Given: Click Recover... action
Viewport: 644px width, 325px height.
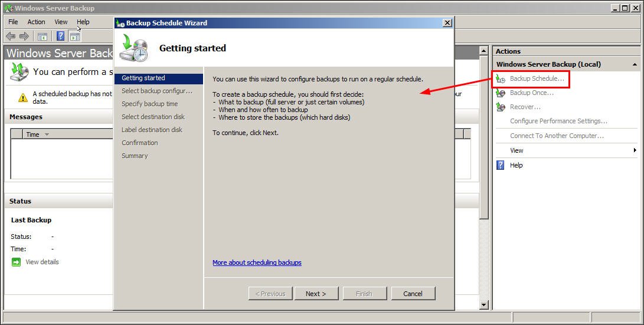Looking at the screenshot, I should 525,107.
